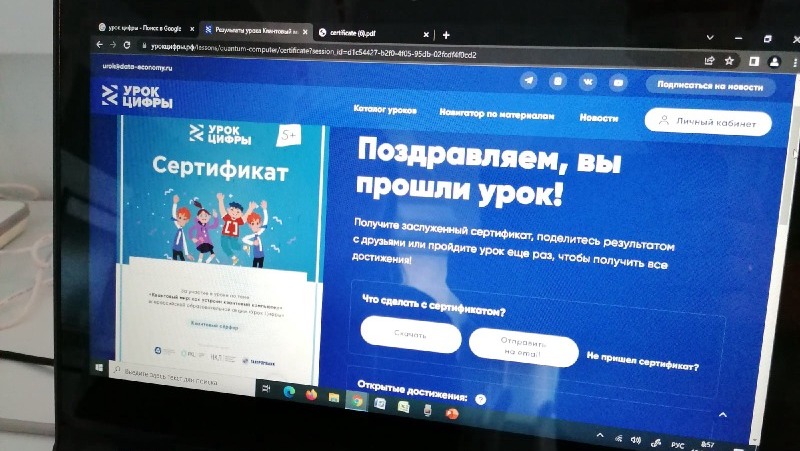Click the Открытые достижения: label

pyautogui.click(x=412, y=390)
